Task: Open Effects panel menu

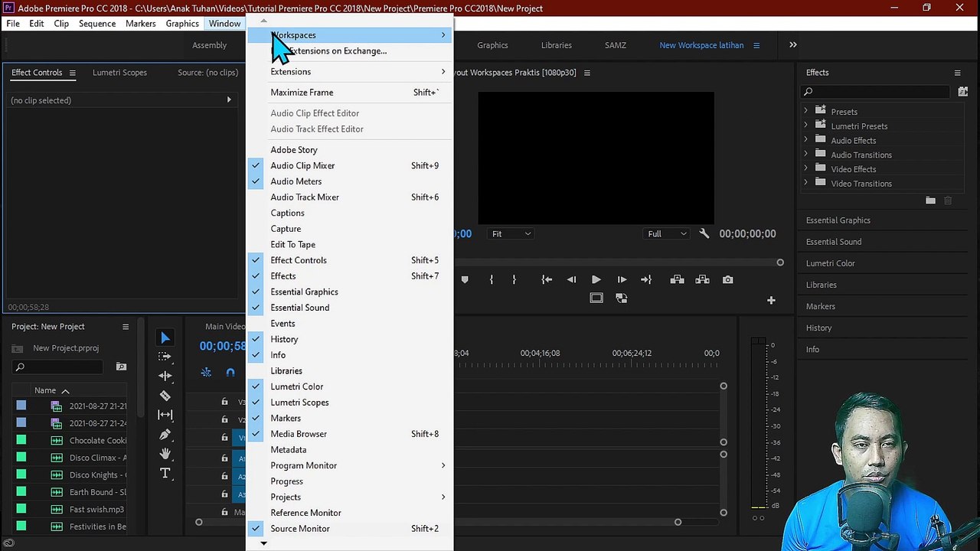Action: 957,73
